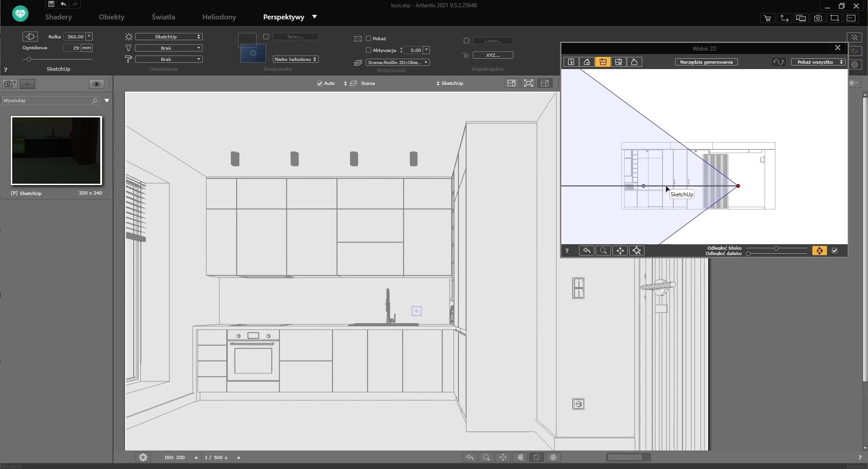Click the path curve icon in Widok 2D
868x469 pixels.
[x=778, y=62]
